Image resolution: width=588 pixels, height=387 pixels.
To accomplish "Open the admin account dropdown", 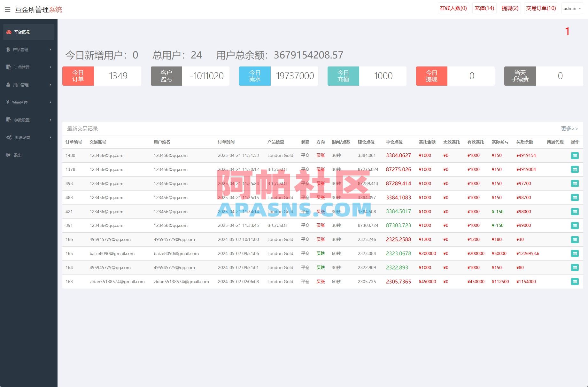I will [x=572, y=8].
